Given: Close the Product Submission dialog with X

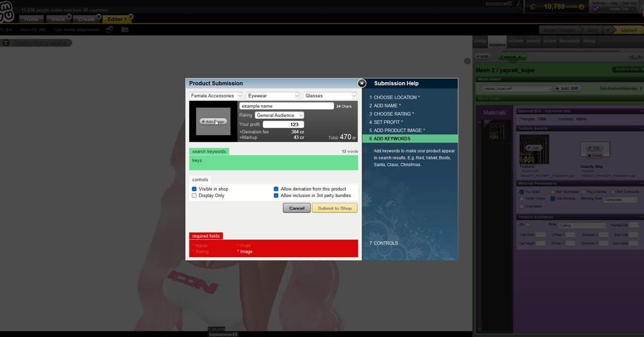Looking at the screenshot, I should coord(362,83).
